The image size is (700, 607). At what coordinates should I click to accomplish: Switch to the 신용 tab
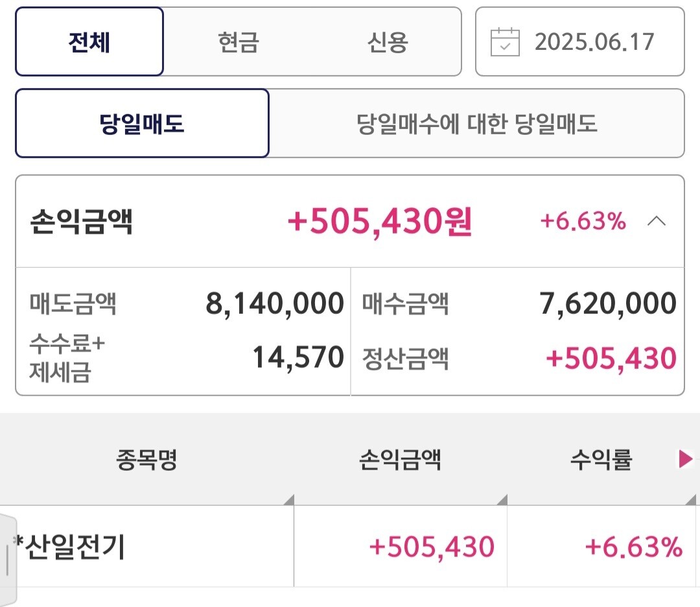click(388, 42)
